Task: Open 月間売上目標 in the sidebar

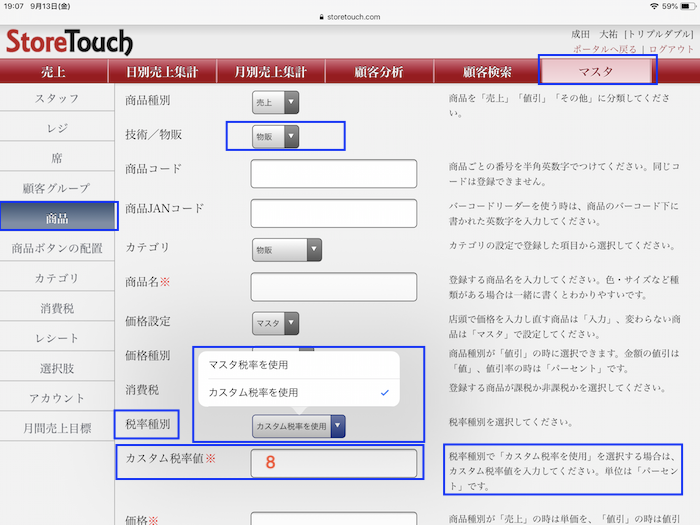Action: pyautogui.click(x=57, y=428)
